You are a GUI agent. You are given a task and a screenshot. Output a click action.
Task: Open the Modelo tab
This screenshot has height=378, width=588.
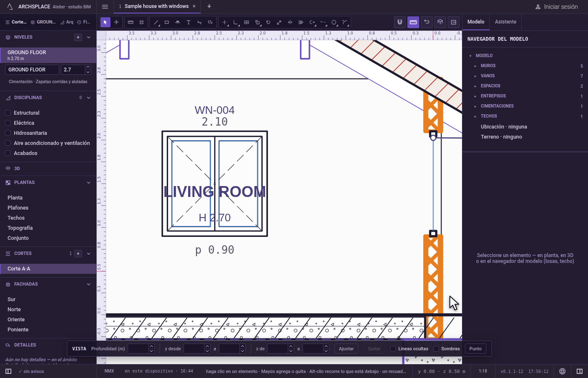(476, 22)
